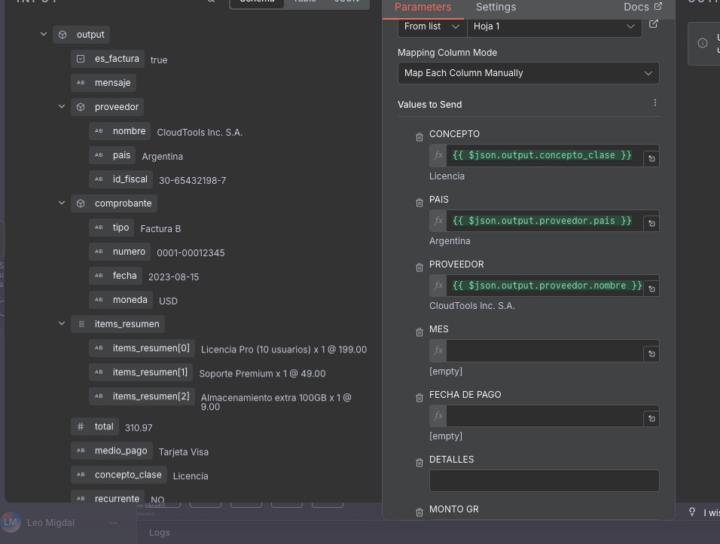Click the items_resumen array pill

click(x=118, y=324)
